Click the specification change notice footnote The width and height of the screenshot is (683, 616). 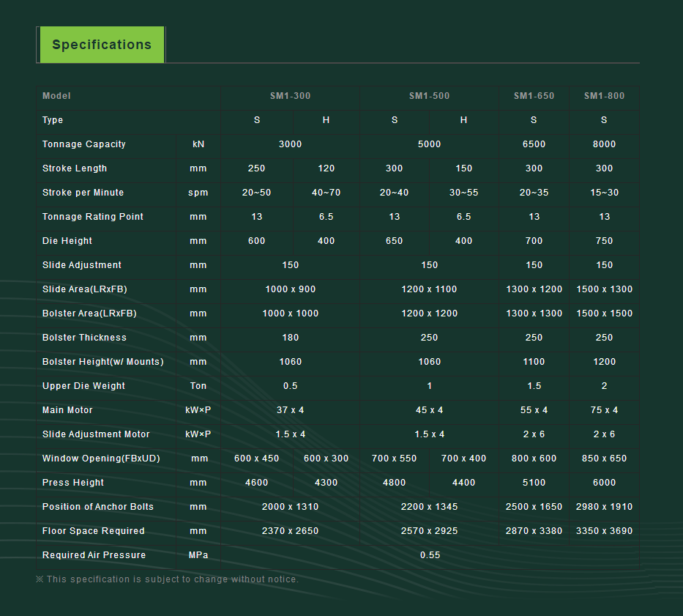click(x=168, y=579)
